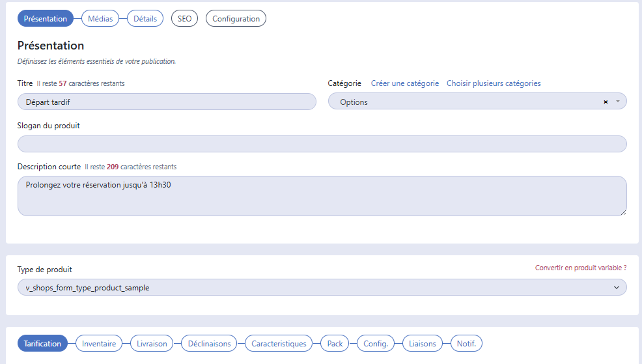Click the Description courte label
Viewport: 642px width, 364px height.
click(x=49, y=167)
